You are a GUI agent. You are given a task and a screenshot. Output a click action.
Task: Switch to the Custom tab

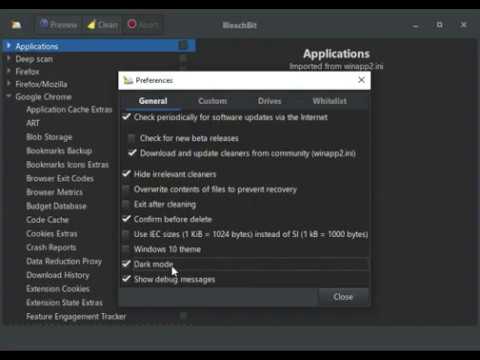[212, 101]
